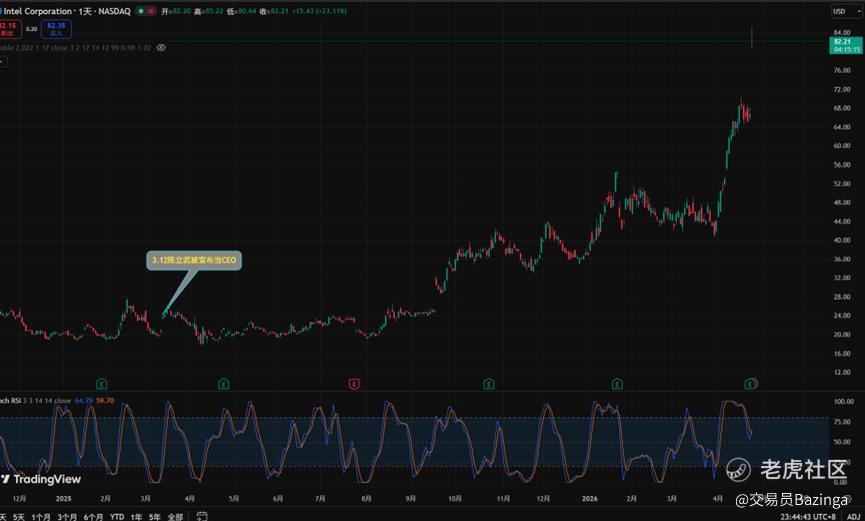
Task: Click the 40.00 price axis label
Action: point(842,240)
